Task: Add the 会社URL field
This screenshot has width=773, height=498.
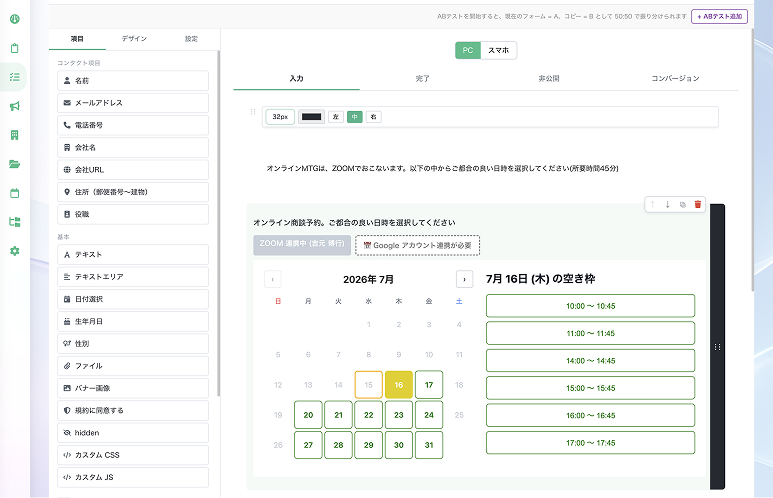Action: point(133,170)
